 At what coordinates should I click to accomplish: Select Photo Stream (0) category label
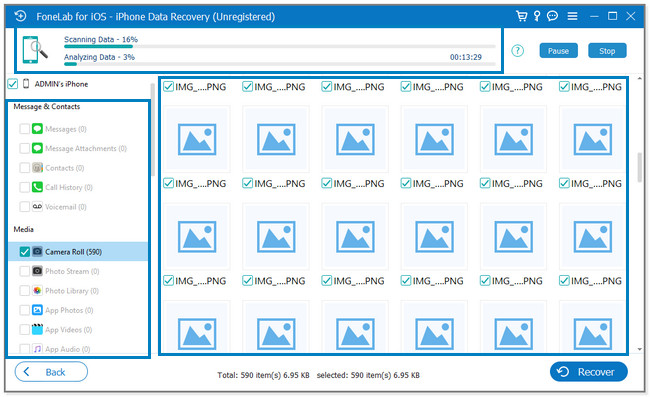pos(72,271)
